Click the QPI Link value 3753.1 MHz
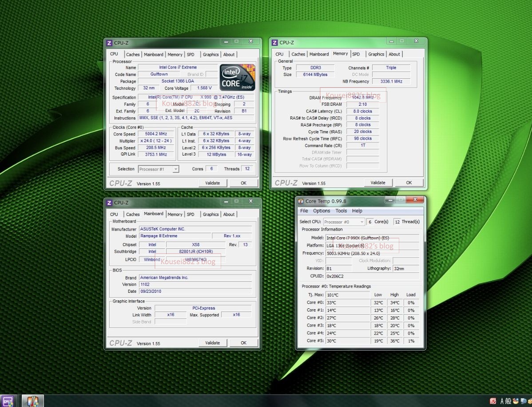532x407 pixels. 156,155
